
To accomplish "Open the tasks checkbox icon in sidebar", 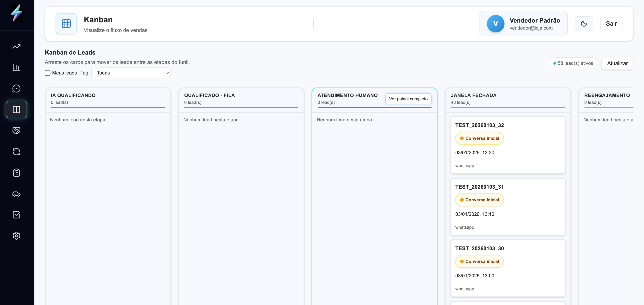I will [x=16, y=215].
